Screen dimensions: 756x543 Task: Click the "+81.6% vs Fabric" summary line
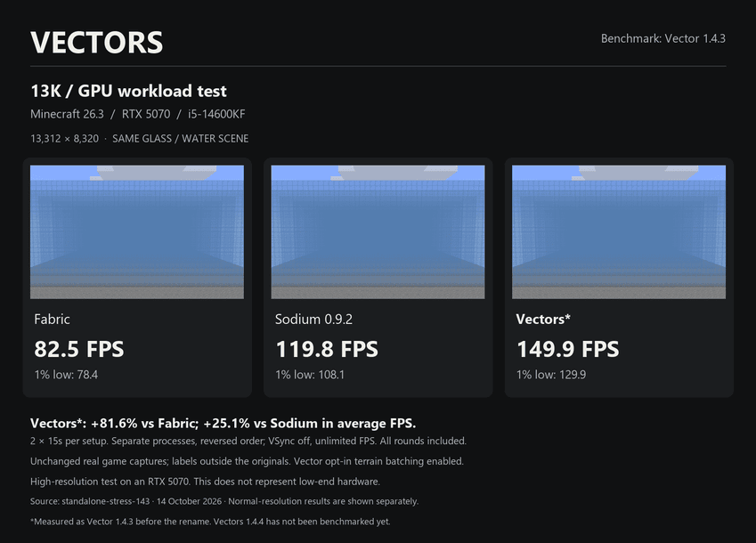click(x=224, y=424)
